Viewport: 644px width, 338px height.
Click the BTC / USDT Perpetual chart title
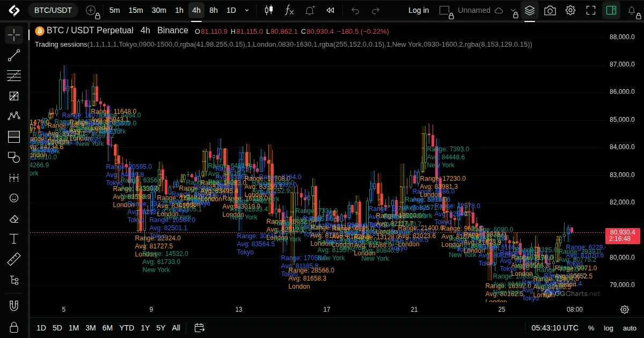click(91, 31)
